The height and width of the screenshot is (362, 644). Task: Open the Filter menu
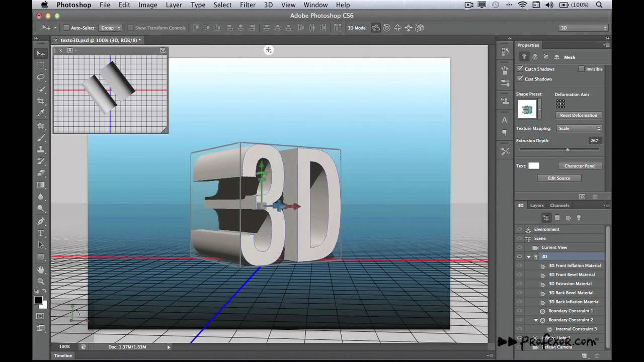pyautogui.click(x=248, y=5)
